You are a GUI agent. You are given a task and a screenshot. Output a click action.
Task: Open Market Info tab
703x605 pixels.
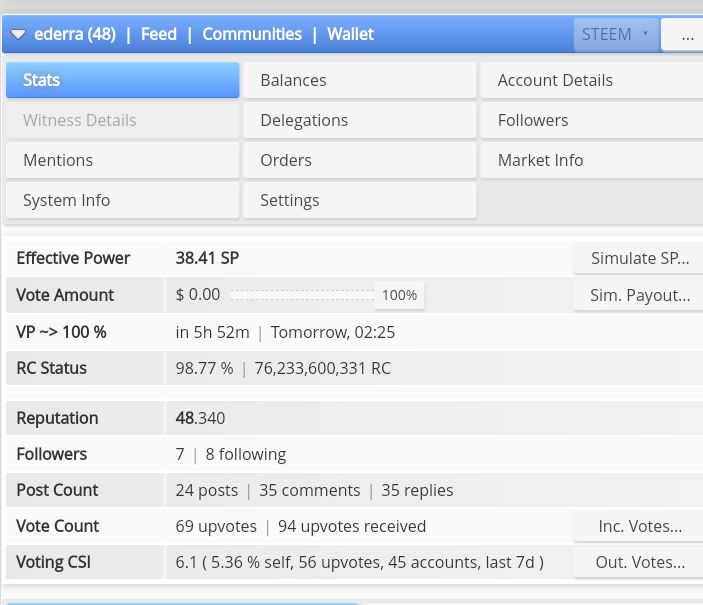pos(592,160)
